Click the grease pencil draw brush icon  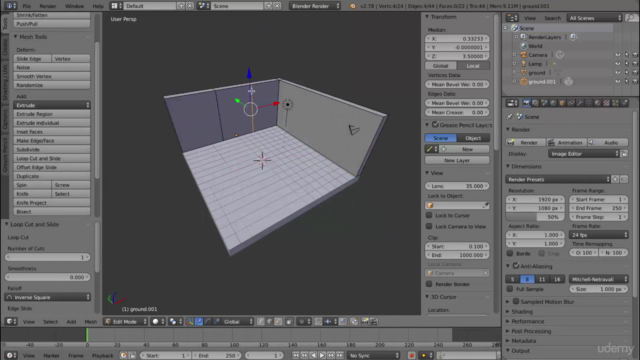pos(429,149)
